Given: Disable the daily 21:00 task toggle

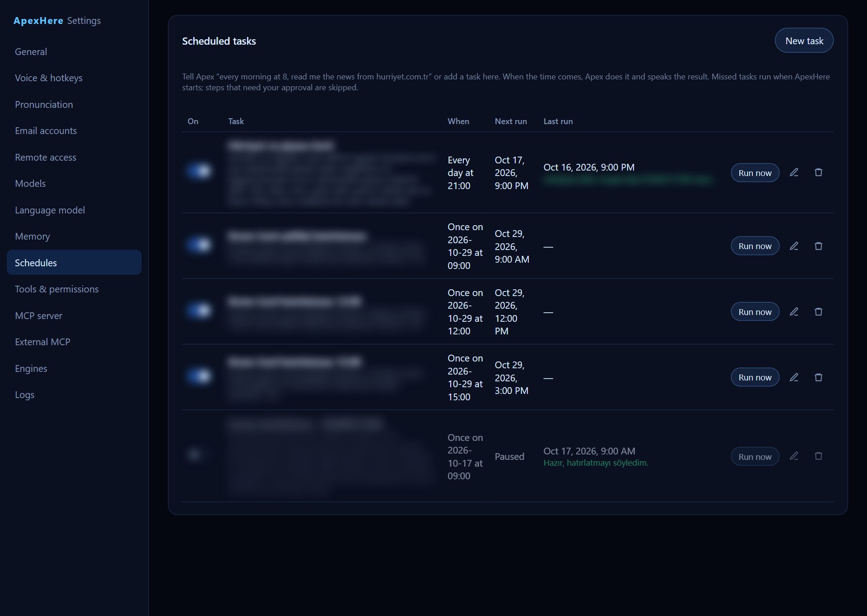Looking at the screenshot, I should tap(199, 171).
